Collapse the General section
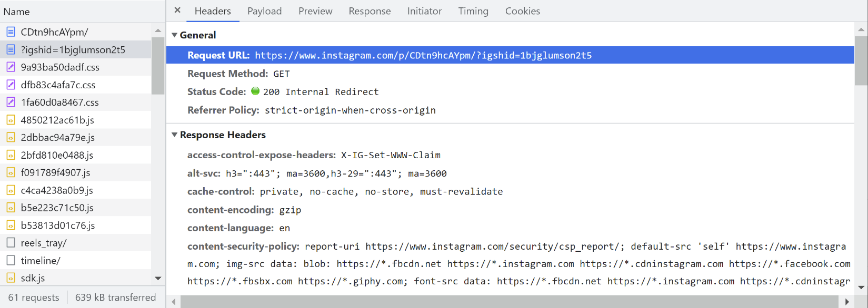 (x=174, y=35)
